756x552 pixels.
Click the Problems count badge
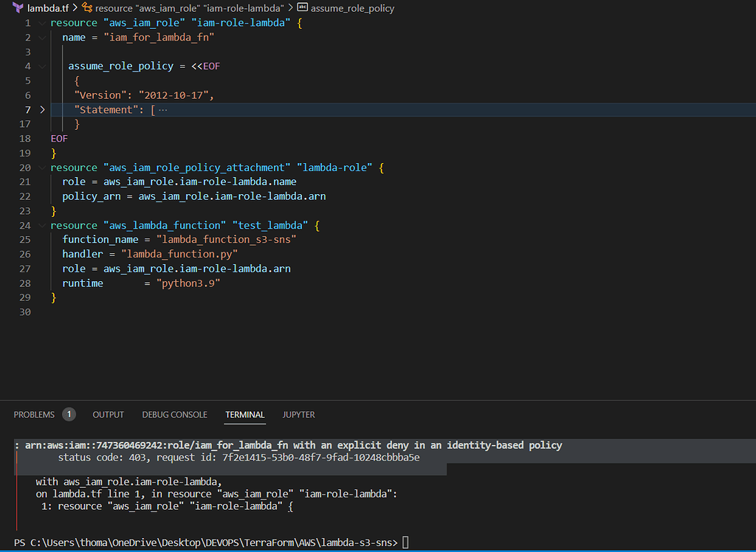69,415
